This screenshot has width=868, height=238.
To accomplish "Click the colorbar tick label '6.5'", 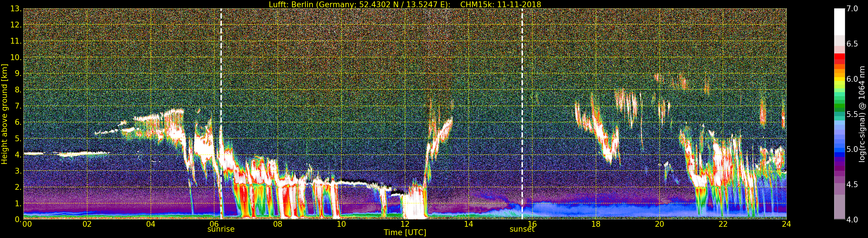I will click(852, 44).
